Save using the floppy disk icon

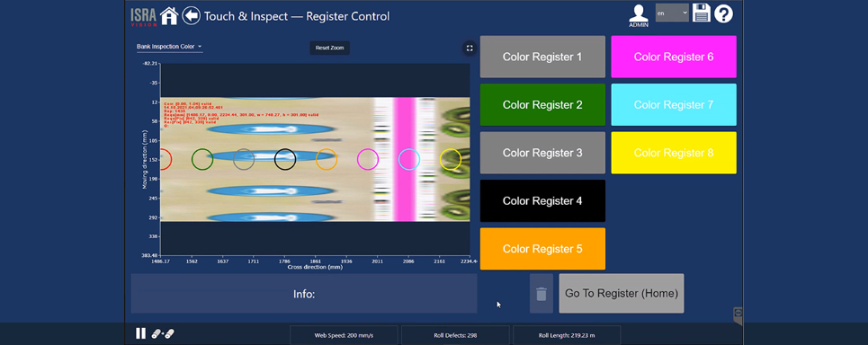701,13
